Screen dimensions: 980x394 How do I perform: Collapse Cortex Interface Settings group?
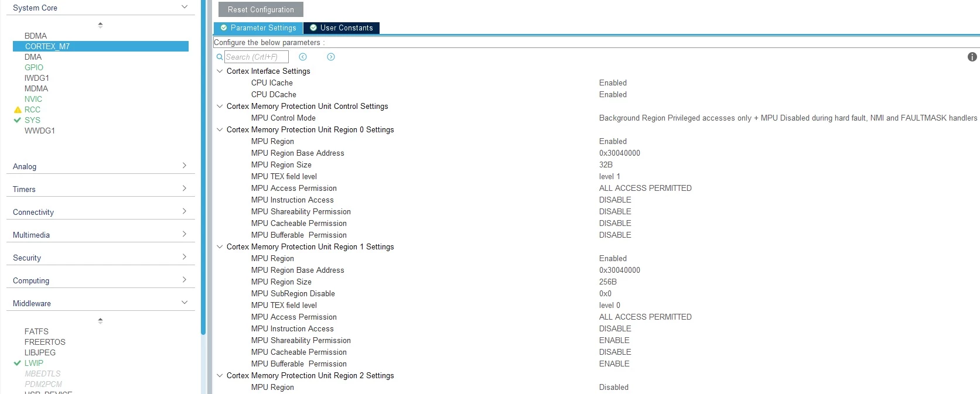point(220,71)
